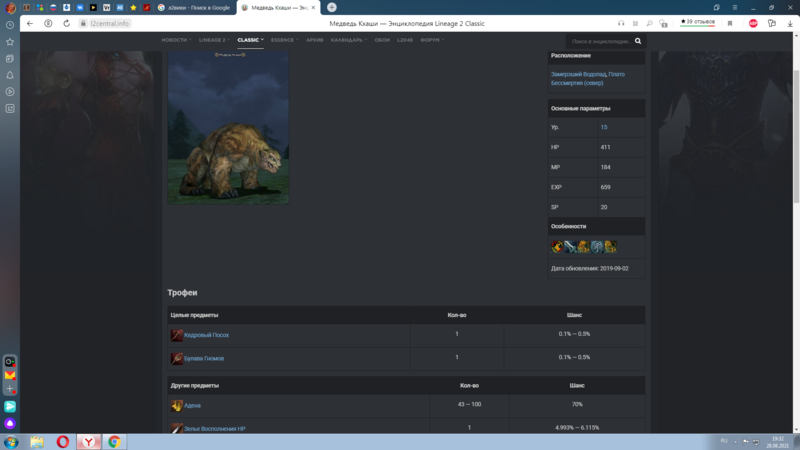Open the Замерзший Водопад location link
The image size is (800, 450).
(578, 74)
